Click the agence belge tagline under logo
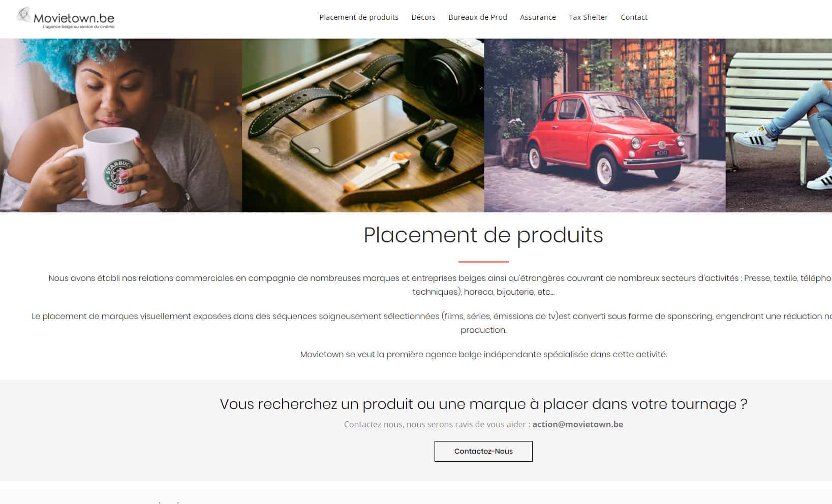The height and width of the screenshot is (504, 832). 78,26
